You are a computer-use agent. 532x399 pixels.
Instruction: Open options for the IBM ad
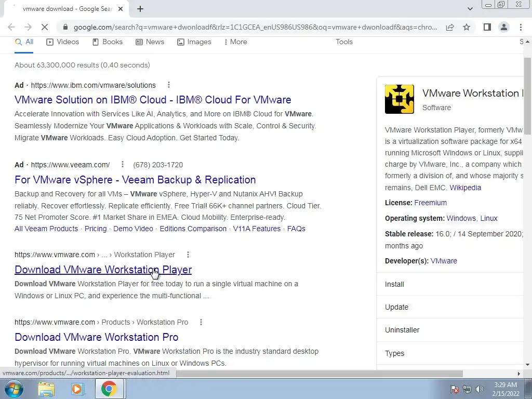169,85
